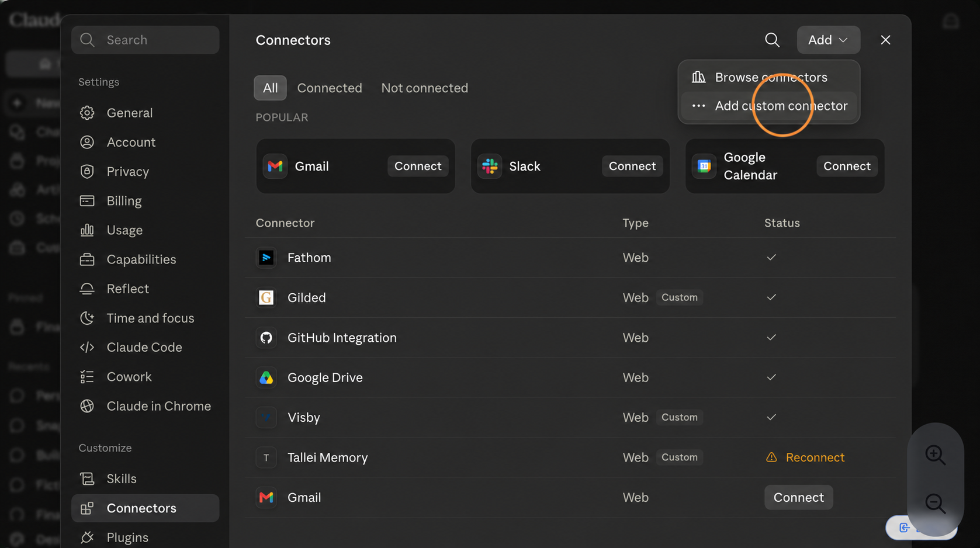The width and height of the screenshot is (980, 548).
Task: Open the General settings gear icon
Action: [87, 113]
